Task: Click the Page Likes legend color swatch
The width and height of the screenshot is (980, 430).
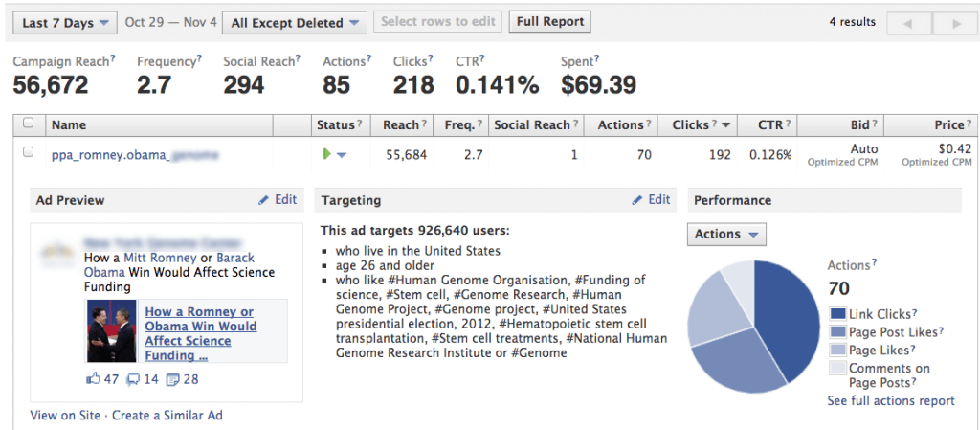Action: (x=838, y=350)
